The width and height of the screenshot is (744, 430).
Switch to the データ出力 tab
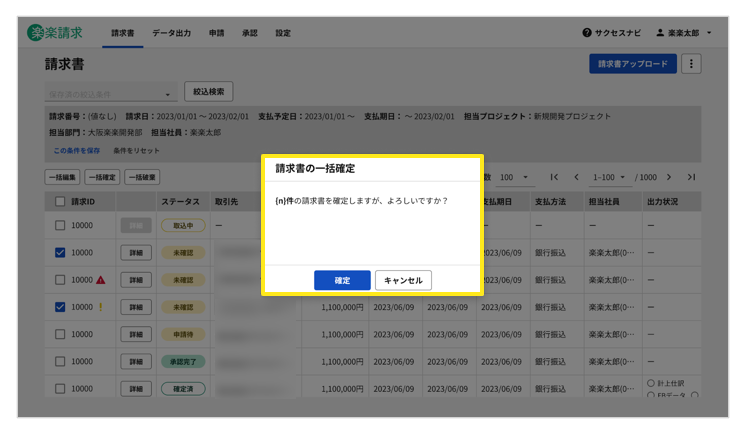point(171,33)
